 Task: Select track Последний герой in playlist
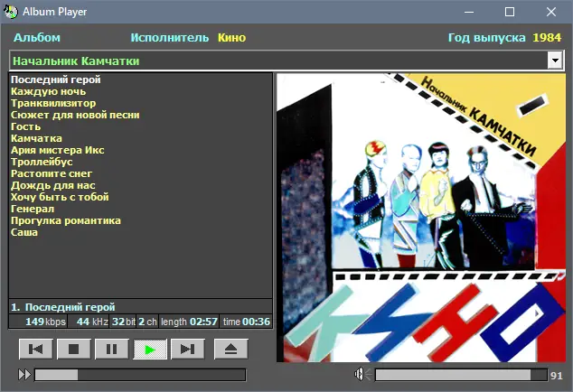coord(55,79)
